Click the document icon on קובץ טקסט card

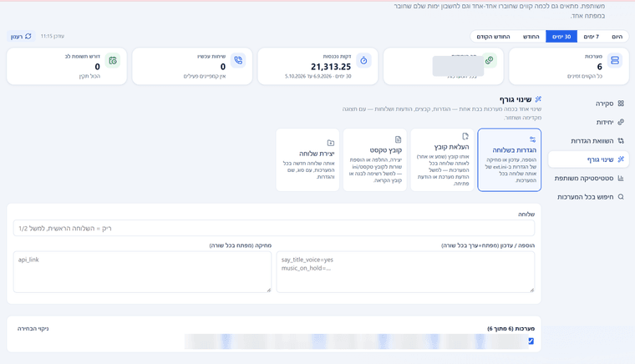click(398, 139)
